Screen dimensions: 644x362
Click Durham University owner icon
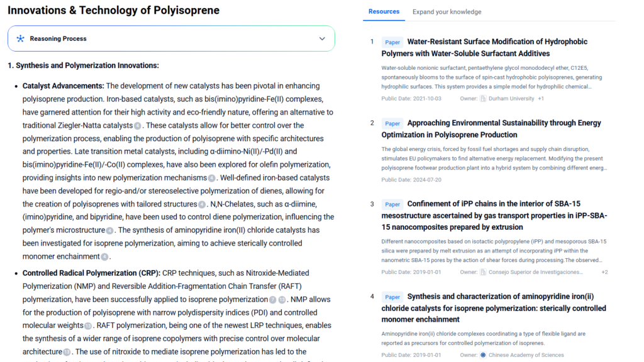483,99
